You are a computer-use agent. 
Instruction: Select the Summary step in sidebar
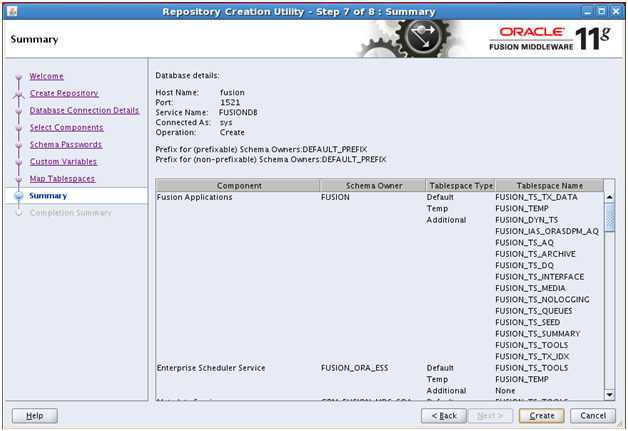48,196
